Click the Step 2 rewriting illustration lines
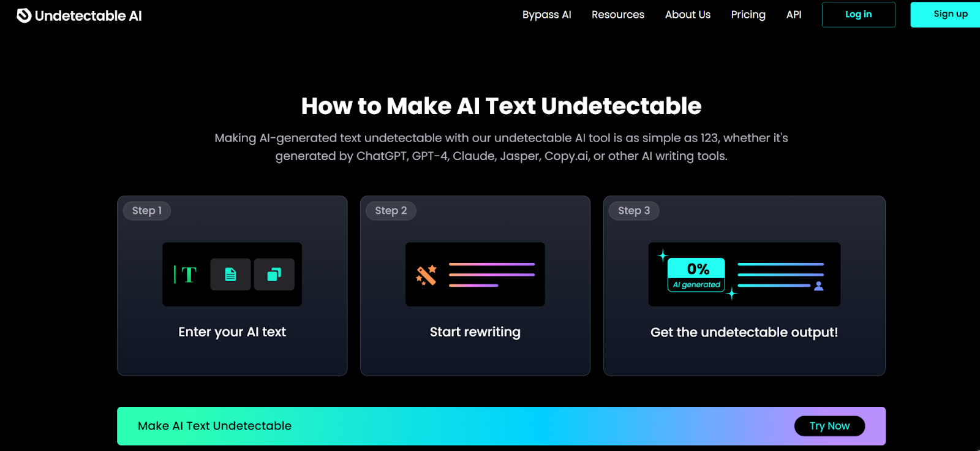 (x=492, y=275)
